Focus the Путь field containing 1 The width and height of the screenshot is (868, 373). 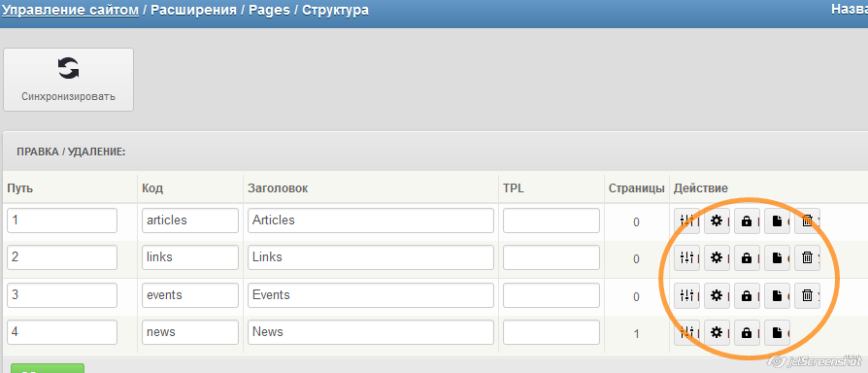(x=62, y=220)
